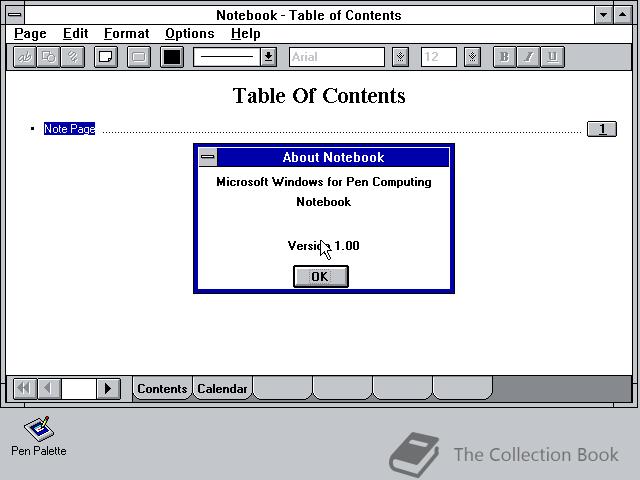Open the line style dropdown arrow
This screenshot has height=480, width=640.
coord(269,57)
